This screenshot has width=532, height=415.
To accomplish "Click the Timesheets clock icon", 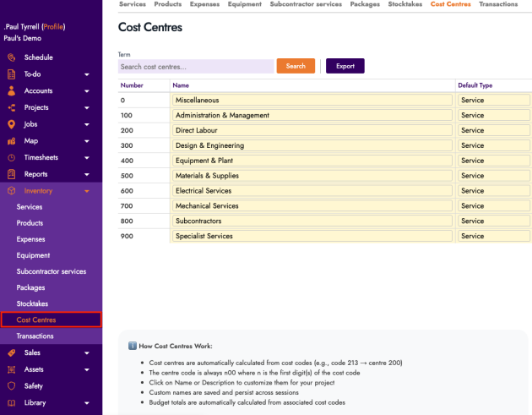I will (11, 158).
